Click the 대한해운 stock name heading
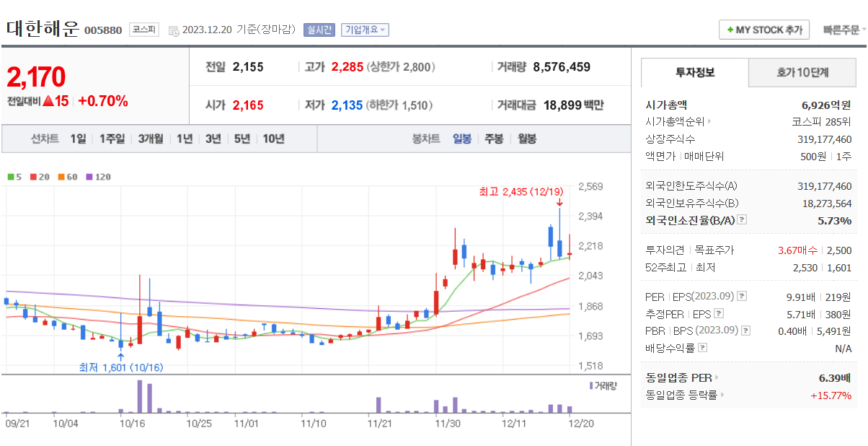Viewport: 868px width, 446px height. pyautogui.click(x=43, y=29)
